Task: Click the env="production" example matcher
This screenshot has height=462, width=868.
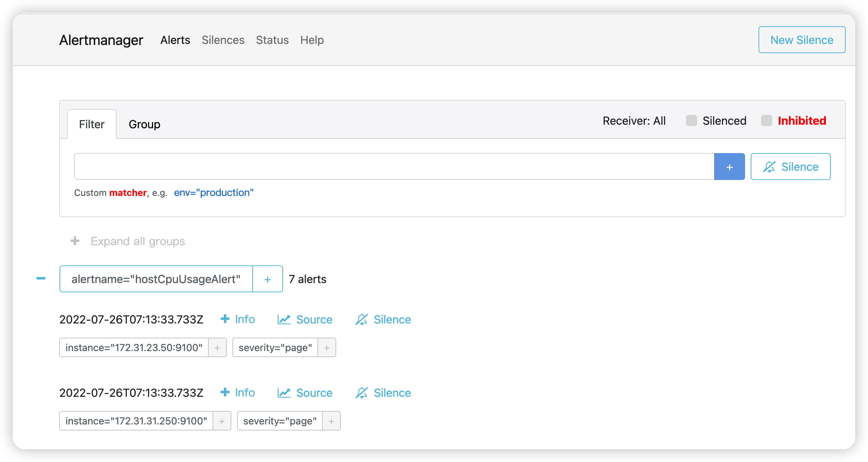Action: (214, 193)
